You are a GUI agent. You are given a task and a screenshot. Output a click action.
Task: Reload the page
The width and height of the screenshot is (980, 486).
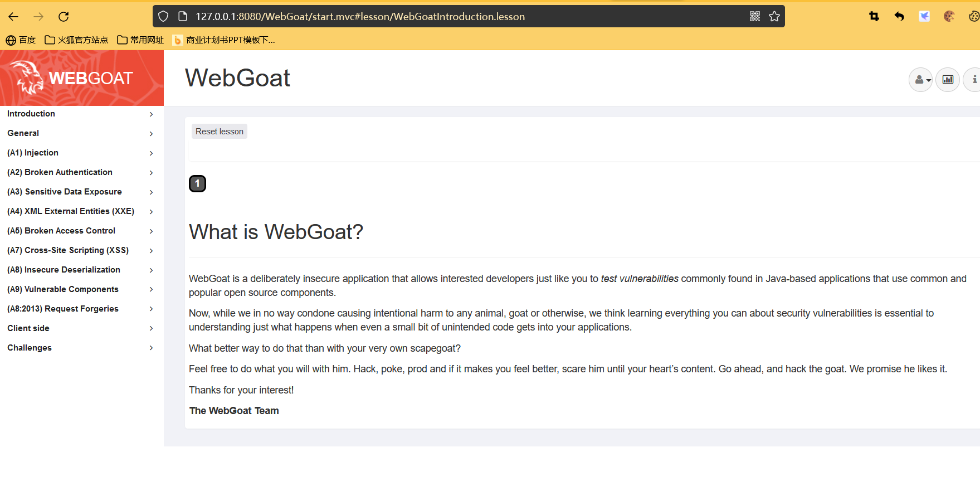[x=64, y=17]
